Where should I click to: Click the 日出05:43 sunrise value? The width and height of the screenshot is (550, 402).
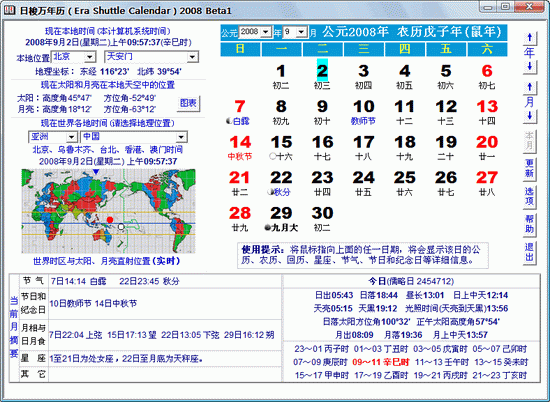[x=334, y=295]
